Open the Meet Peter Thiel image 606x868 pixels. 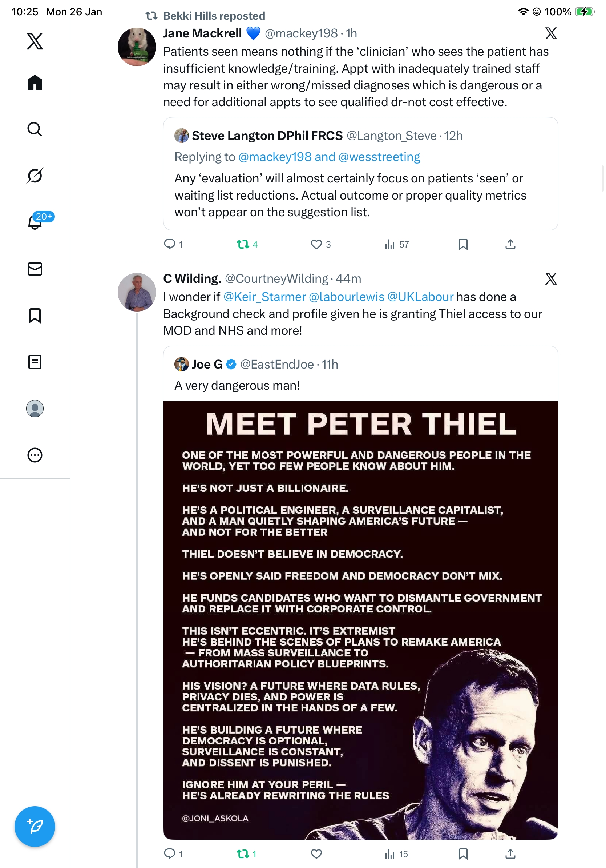tap(360, 620)
